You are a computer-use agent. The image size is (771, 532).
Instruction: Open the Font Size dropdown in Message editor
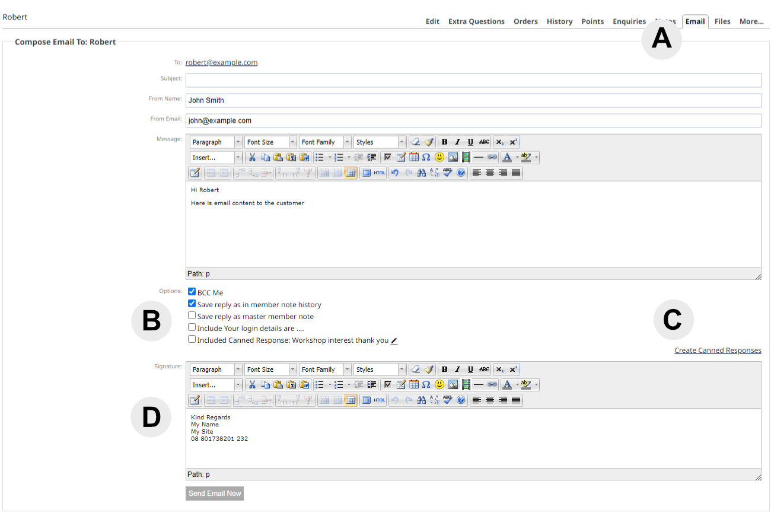point(270,142)
